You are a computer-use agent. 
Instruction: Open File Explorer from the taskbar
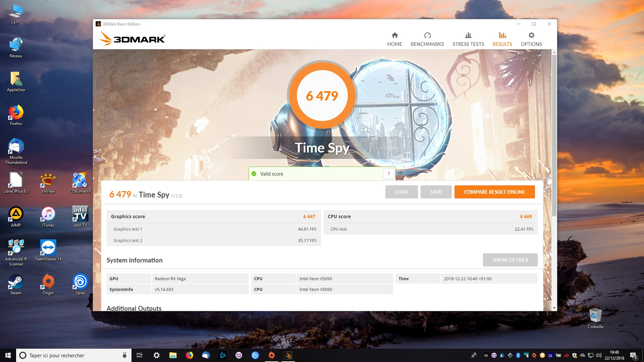tap(173, 355)
